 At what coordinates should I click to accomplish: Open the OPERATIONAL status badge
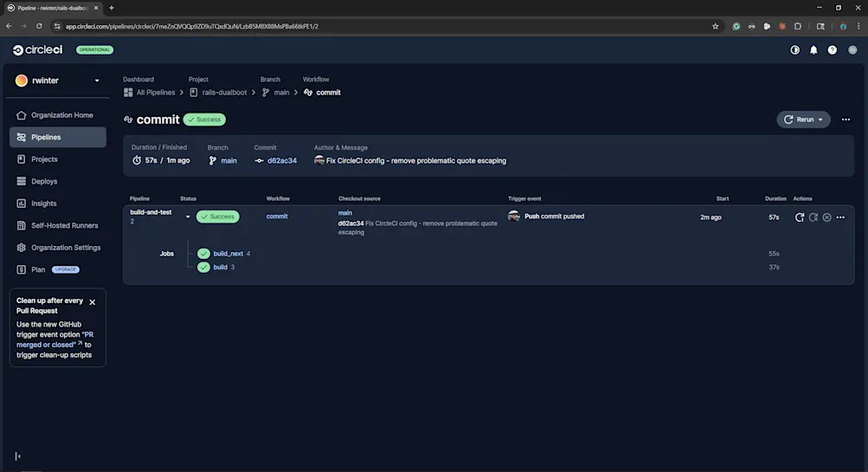click(x=94, y=50)
